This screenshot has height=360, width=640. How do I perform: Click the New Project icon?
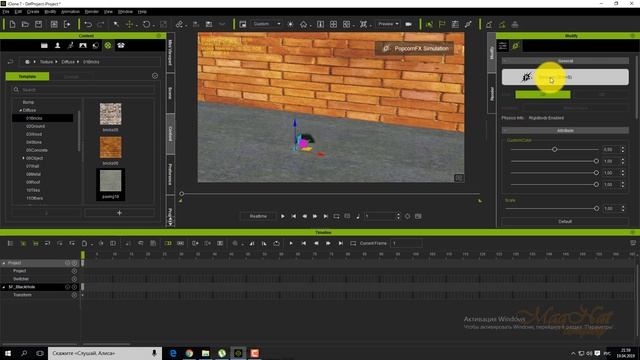(12, 24)
